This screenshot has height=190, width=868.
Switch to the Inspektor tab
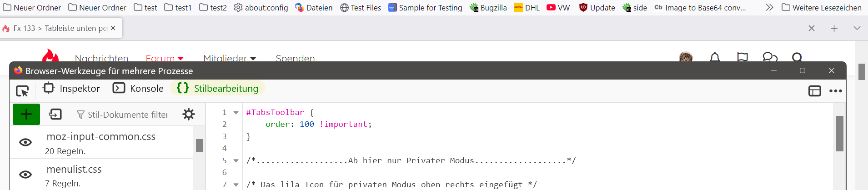[71, 88]
